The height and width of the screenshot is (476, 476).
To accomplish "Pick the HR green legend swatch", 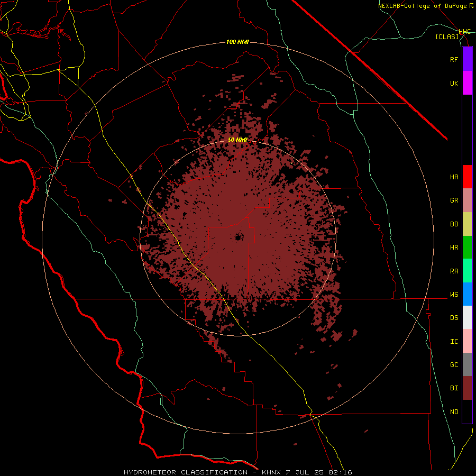I will 467,247.
